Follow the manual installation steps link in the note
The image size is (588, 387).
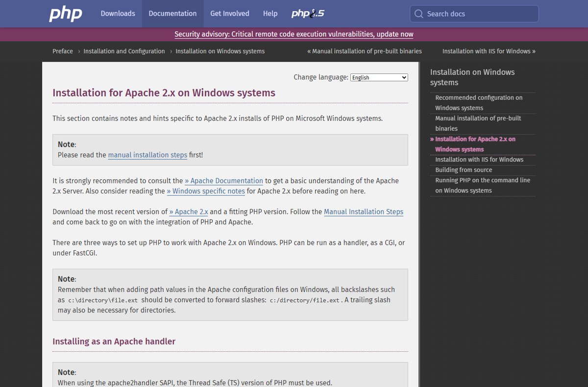(147, 155)
